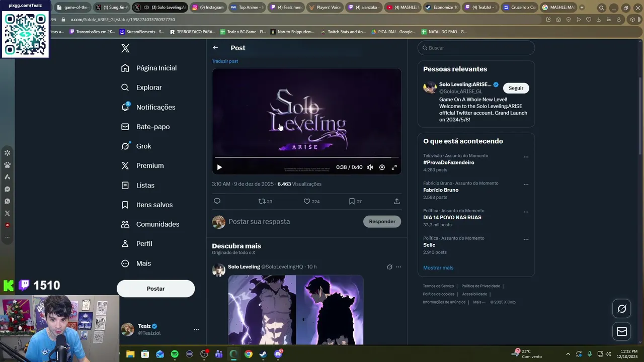Open the #ProvaDoFazendeiro trend

coord(449,163)
